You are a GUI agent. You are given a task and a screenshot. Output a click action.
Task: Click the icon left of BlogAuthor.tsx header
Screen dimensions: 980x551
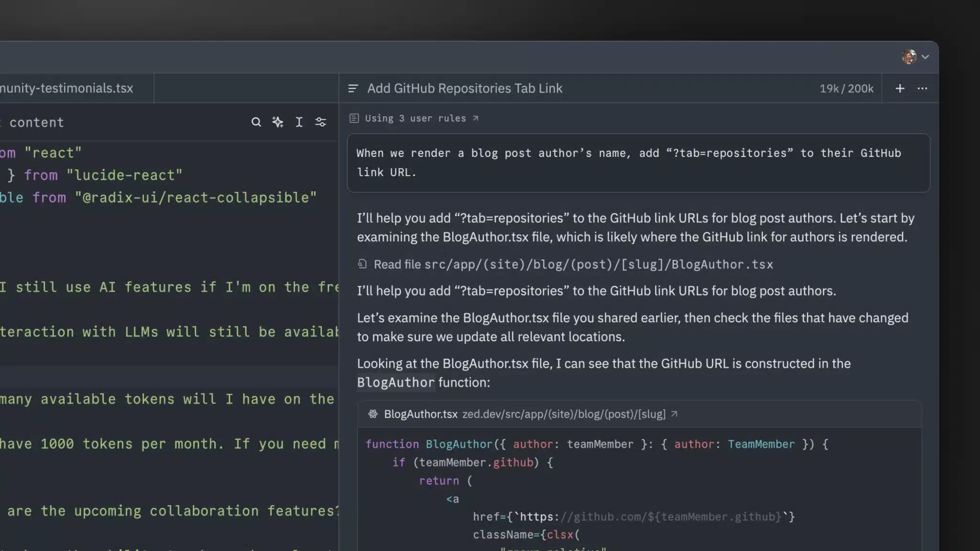pos(373,414)
